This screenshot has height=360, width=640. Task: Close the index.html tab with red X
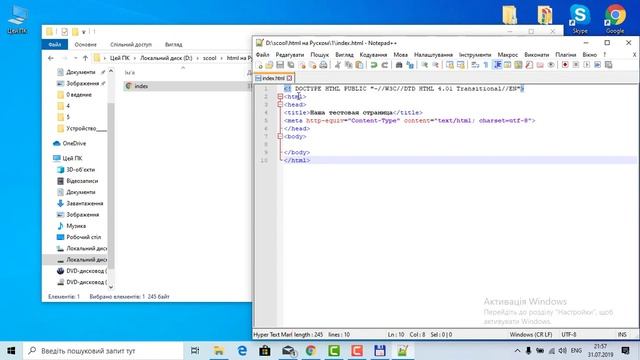coord(289,78)
